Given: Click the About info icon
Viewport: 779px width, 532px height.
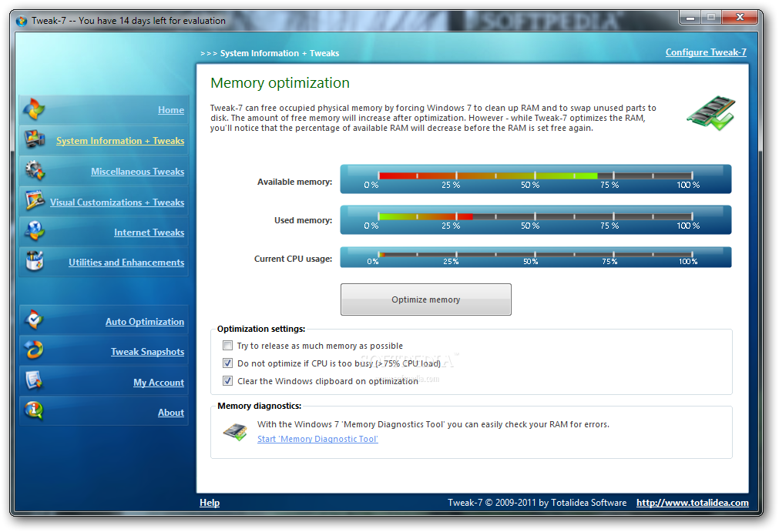Looking at the screenshot, I should pos(34,410).
